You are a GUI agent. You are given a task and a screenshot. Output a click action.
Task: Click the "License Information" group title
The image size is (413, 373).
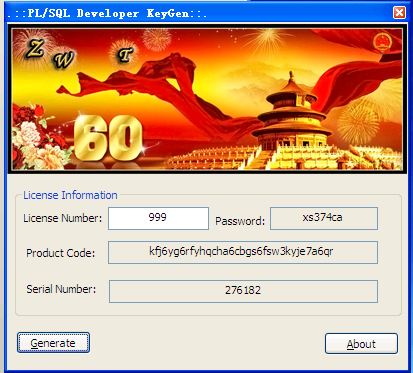tap(70, 195)
